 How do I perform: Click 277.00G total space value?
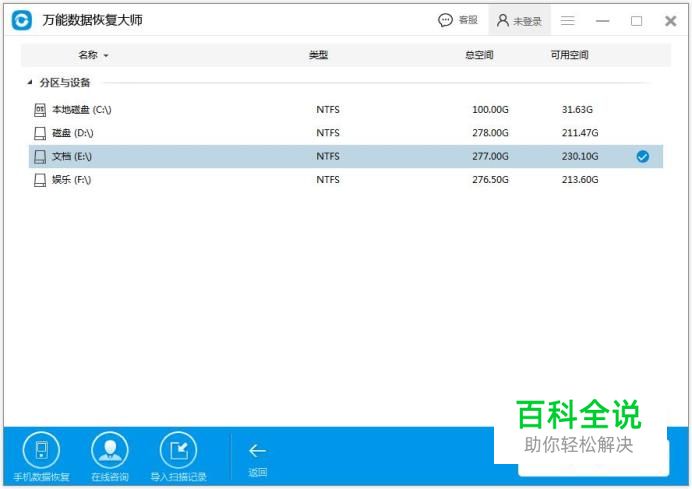tap(490, 156)
